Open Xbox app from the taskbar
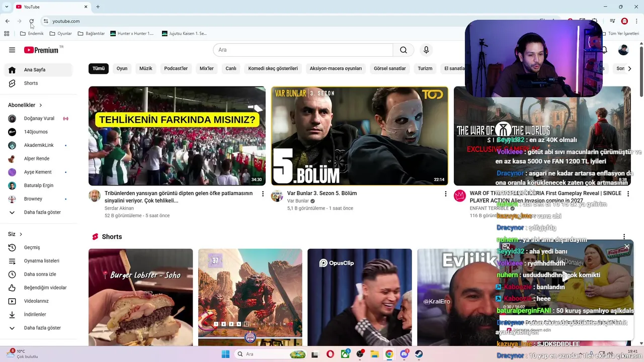The height and width of the screenshot is (362, 644). [345, 354]
